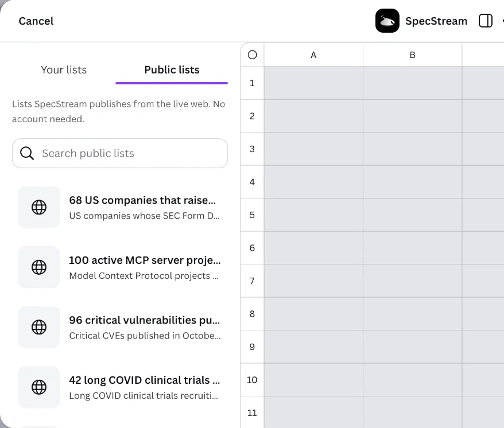Click globe icon beside 96 critical vulnerabilities

click(x=39, y=327)
